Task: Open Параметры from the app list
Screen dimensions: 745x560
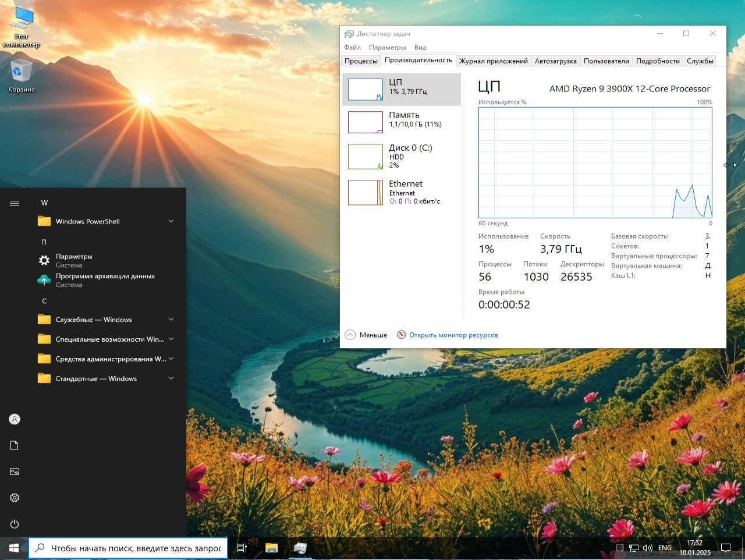Action: tap(107, 260)
